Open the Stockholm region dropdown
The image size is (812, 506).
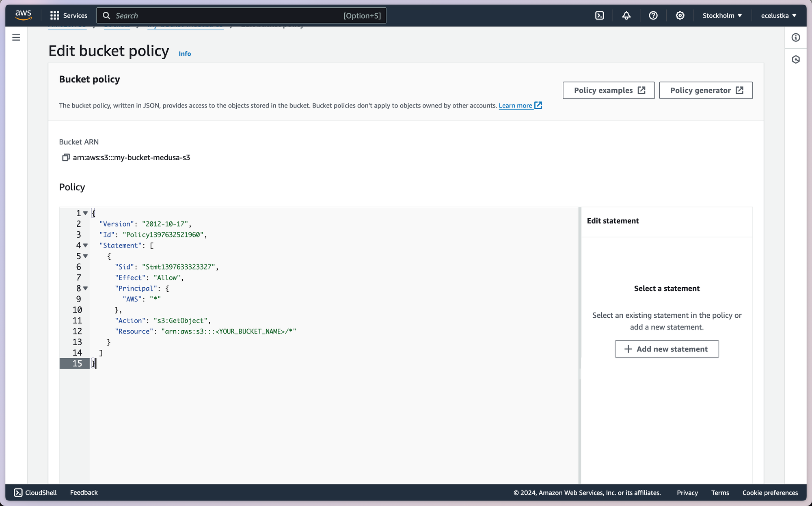coord(722,15)
